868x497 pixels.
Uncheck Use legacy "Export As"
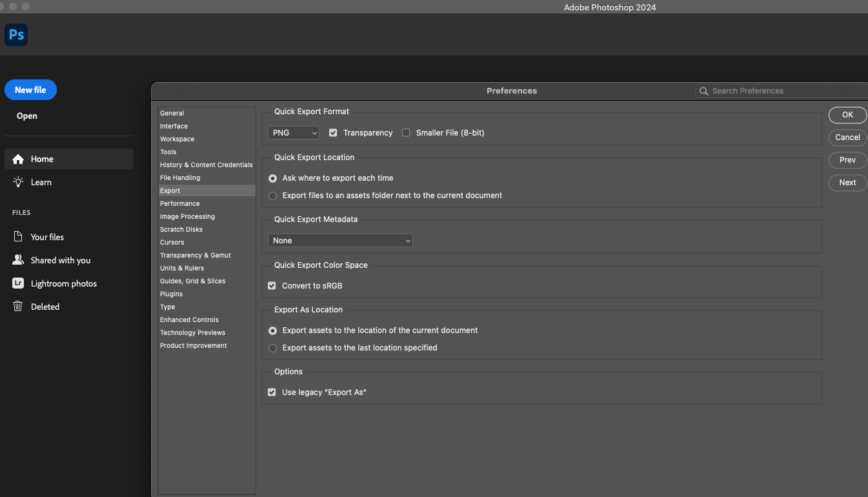tap(272, 392)
